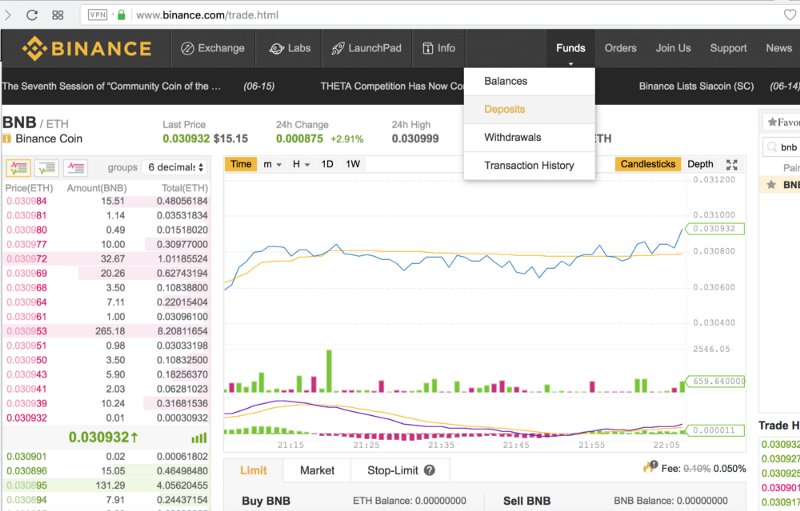Viewport: 800px width, 511px height.
Task: Set chart interval to 1W
Action: [x=353, y=164]
